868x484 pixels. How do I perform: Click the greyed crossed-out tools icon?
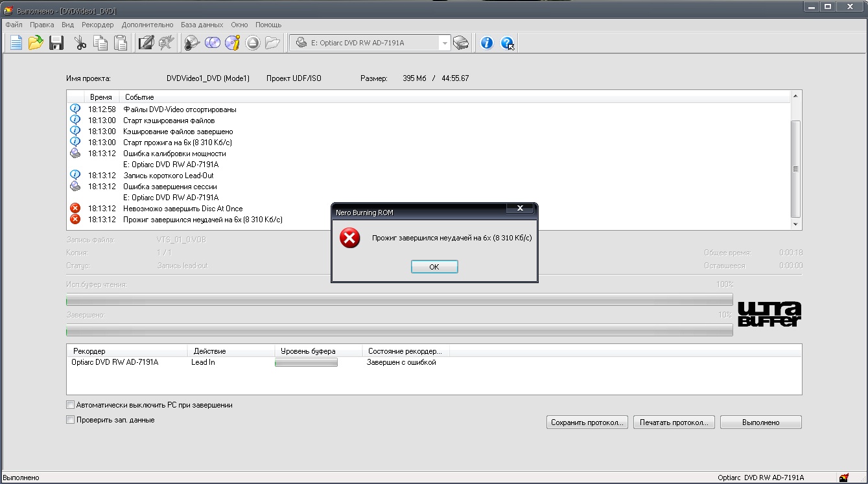(x=167, y=43)
